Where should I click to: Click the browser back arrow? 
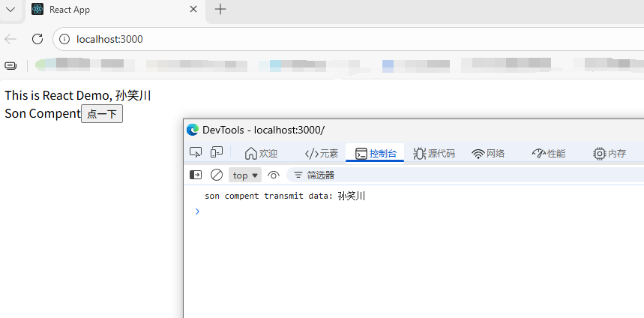[10, 39]
